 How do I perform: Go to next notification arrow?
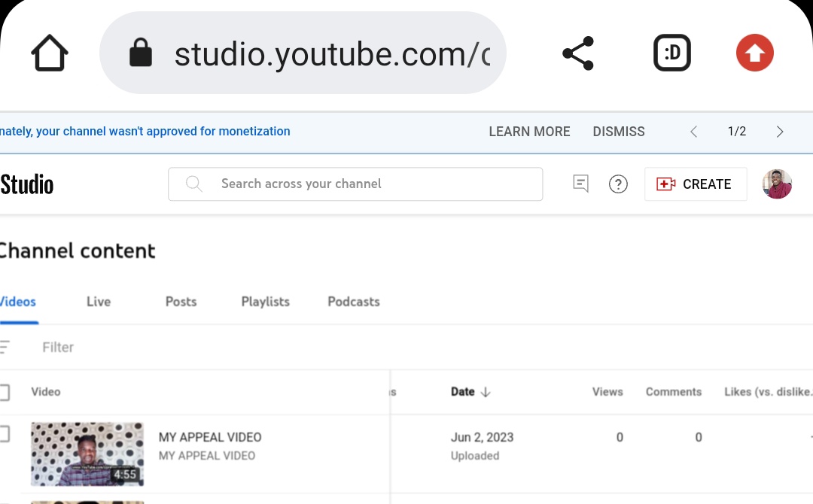click(780, 132)
